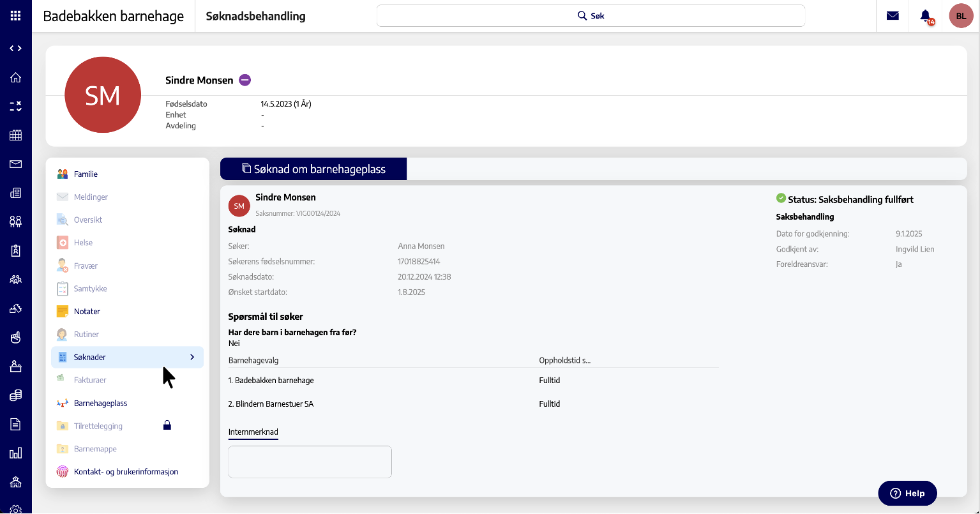Select the Søknad om barnehageplass tab
980x514 pixels.
coord(313,169)
